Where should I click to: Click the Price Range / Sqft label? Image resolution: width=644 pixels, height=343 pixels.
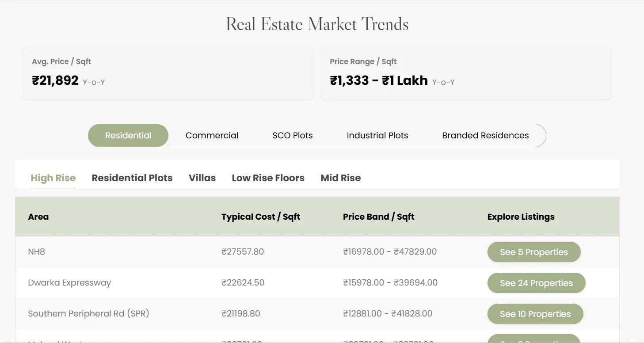(363, 61)
